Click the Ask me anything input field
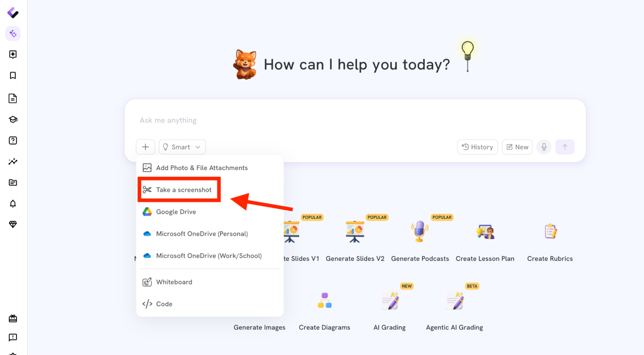This screenshot has height=355, width=644. [355, 120]
